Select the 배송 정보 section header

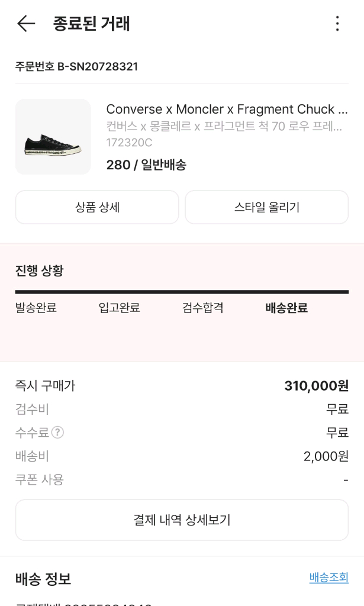[x=41, y=579]
